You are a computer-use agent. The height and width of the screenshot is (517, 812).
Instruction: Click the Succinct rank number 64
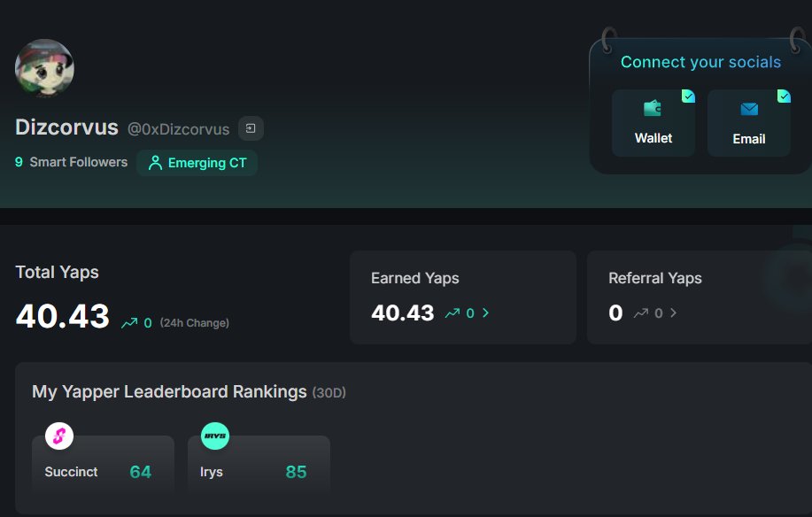pyautogui.click(x=140, y=472)
